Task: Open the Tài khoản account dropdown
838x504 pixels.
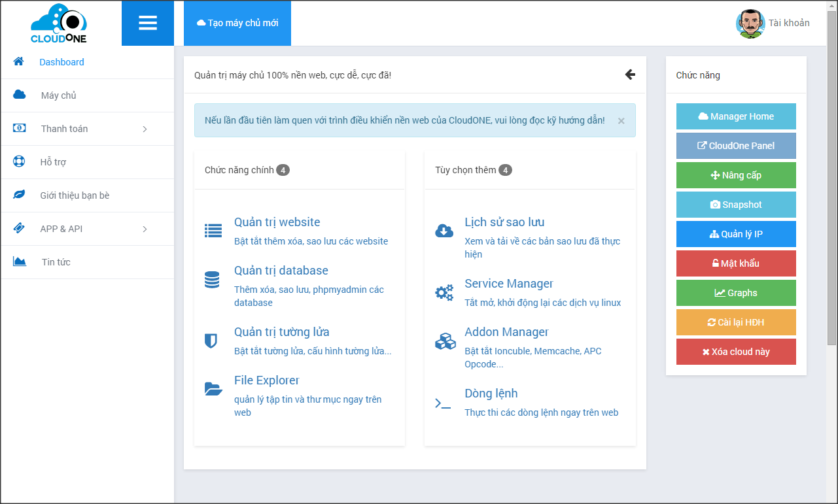Action: [773, 24]
